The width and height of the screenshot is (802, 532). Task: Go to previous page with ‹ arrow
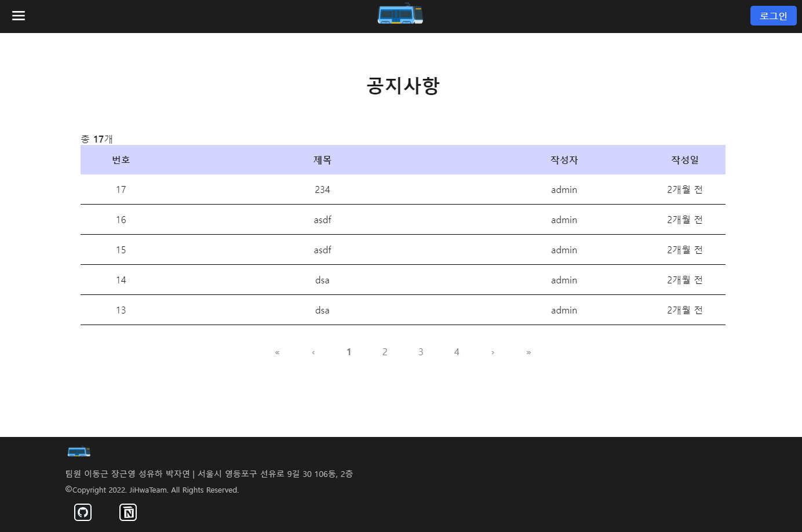pyautogui.click(x=313, y=352)
